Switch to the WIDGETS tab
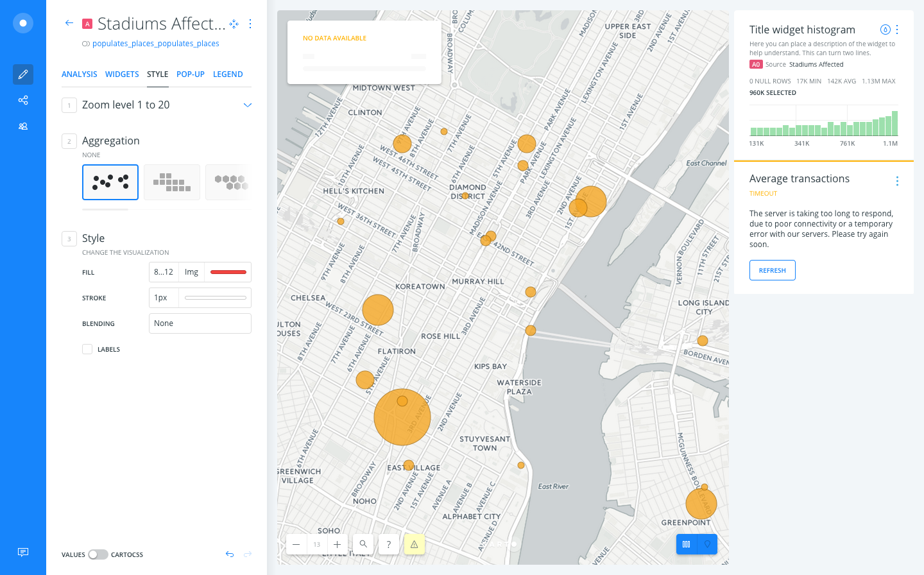The height and width of the screenshot is (575, 924). [122, 74]
